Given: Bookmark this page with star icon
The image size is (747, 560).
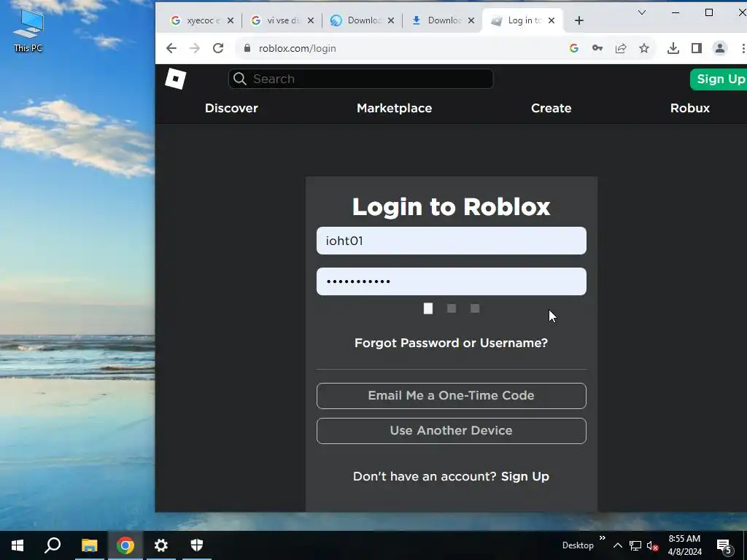Looking at the screenshot, I should click(x=644, y=48).
